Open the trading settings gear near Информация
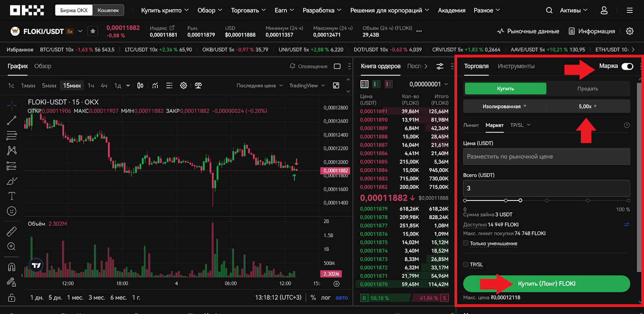644x314 pixels. 630,31
